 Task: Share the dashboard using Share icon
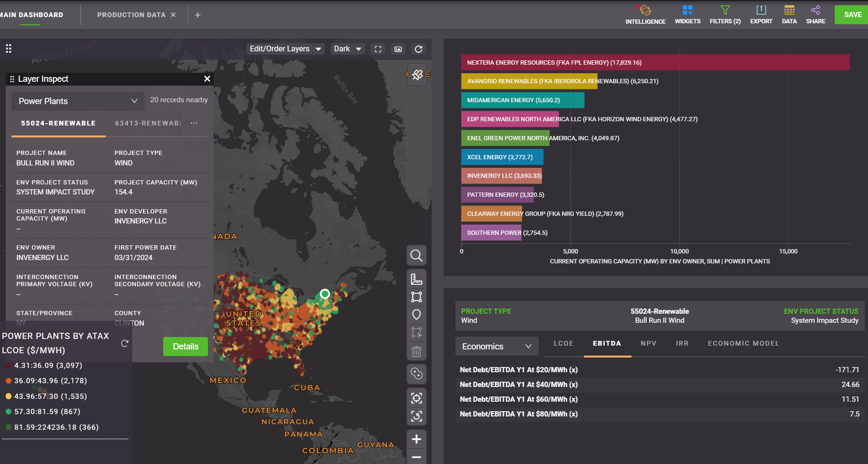(x=815, y=14)
